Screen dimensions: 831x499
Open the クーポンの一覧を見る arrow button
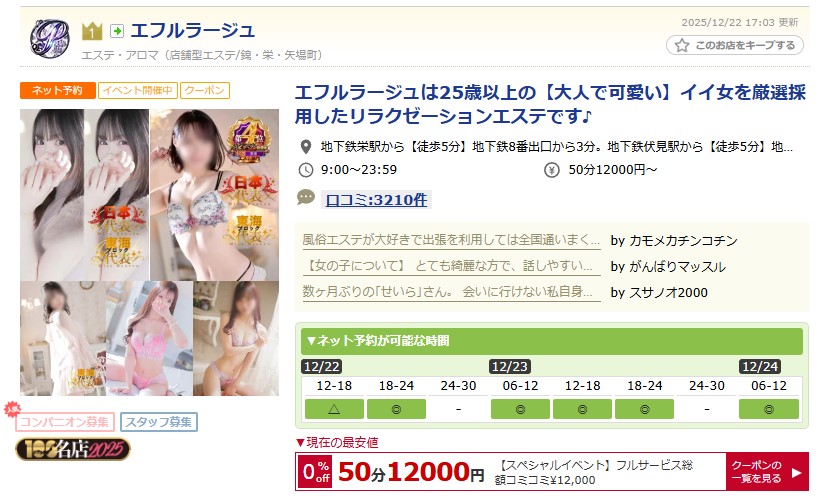click(767, 471)
